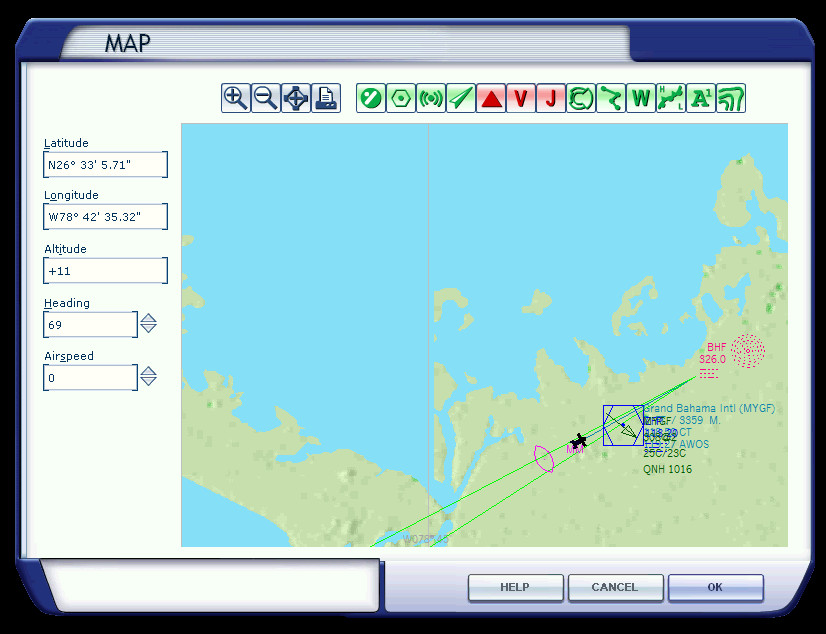826x634 pixels.
Task: Toggle the green radio-waves map layer
Action: (431, 98)
